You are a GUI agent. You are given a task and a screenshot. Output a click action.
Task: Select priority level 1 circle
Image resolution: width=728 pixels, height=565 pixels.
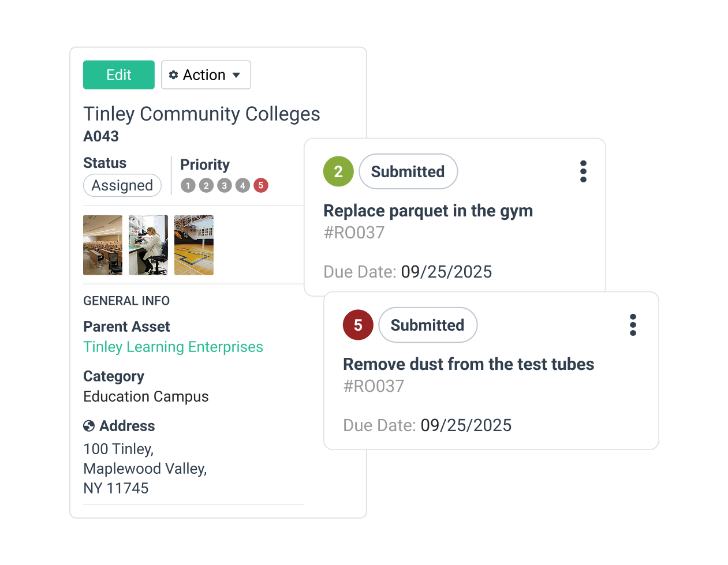188,185
